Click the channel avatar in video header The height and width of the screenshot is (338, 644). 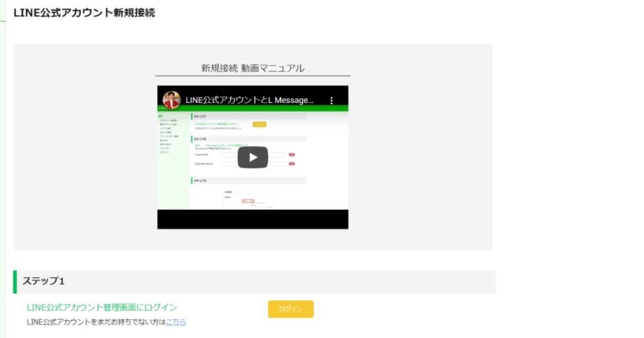click(x=171, y=100)
